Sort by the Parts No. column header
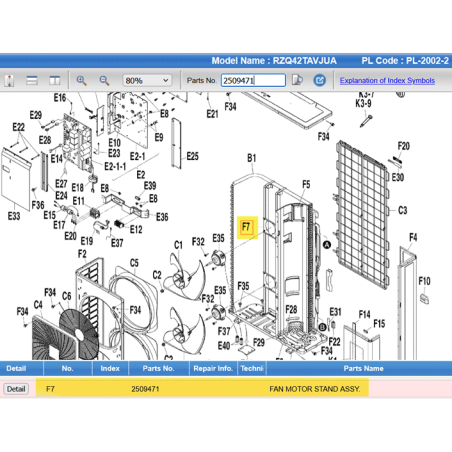 [x=158, y=368]
